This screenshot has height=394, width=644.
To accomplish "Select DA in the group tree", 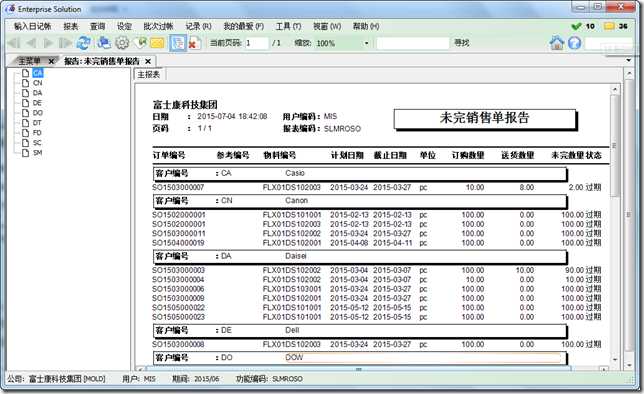I will (x=38, y=93).
